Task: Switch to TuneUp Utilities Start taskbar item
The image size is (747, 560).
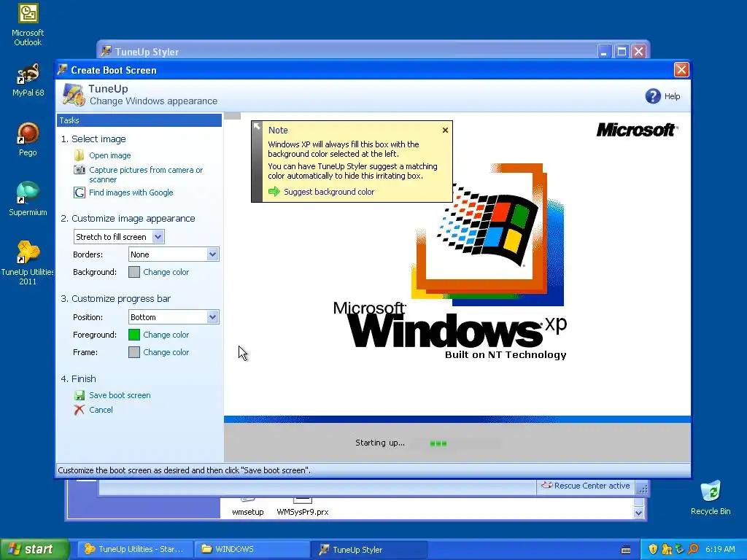Action: point(135,549)
